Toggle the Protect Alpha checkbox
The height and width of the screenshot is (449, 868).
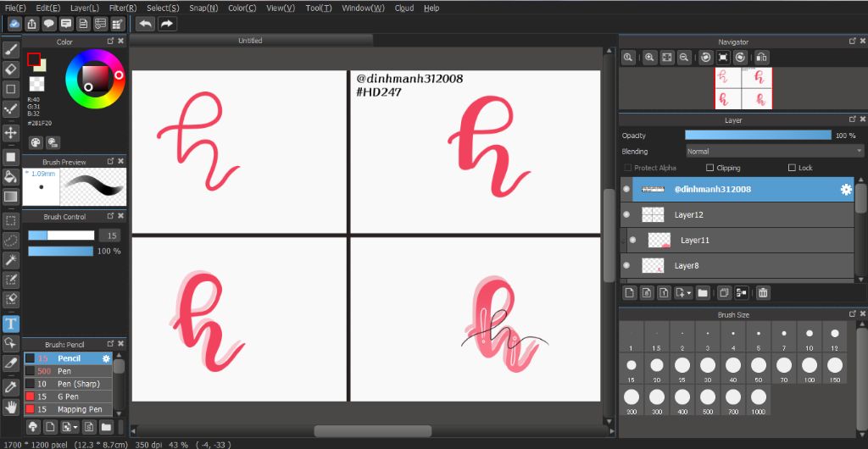click(628, 168)
